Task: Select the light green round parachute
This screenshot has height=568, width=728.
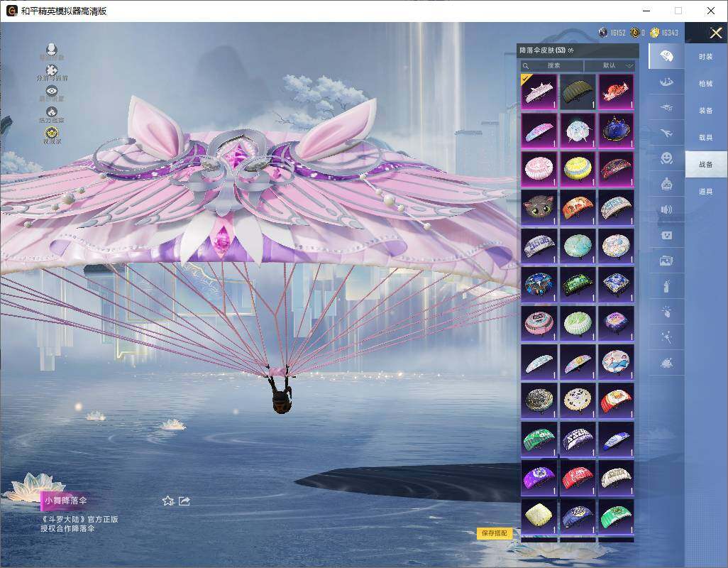Action: 578,323
